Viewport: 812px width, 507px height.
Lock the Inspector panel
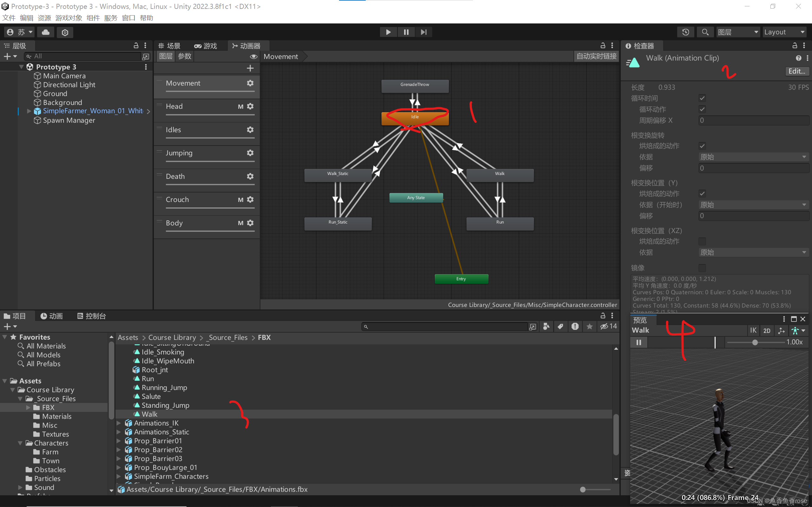click(795, 46)
